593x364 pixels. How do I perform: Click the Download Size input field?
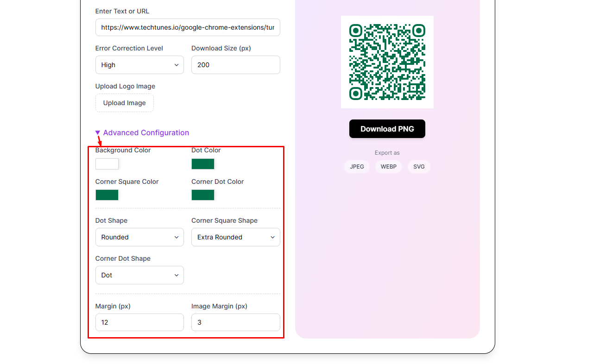[x=236, y=65]
